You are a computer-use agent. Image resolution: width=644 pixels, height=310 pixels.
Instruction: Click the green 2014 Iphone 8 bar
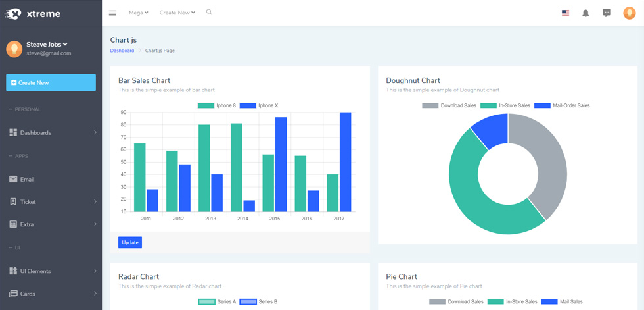coord(236,168)
